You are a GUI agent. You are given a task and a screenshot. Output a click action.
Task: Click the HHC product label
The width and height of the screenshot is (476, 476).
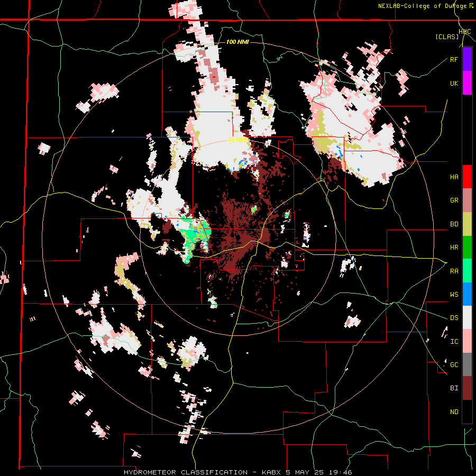click(465, 32)
